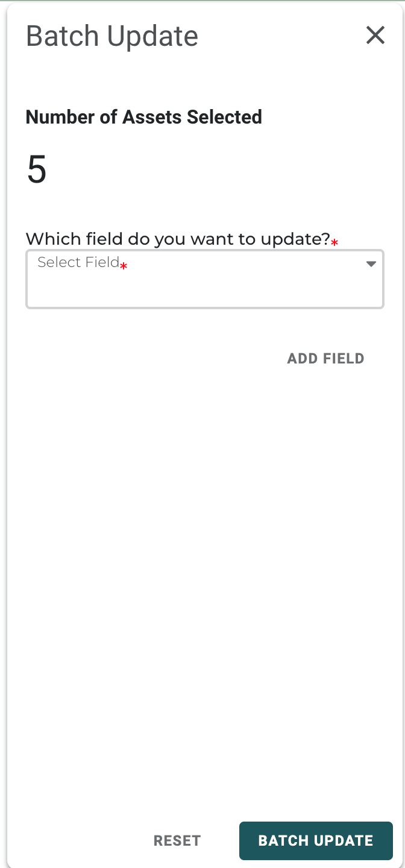The width and height of the screenshot is (405, 868).
Task: Focus the empty area inside the field selector box
Action: coord(204,289)
